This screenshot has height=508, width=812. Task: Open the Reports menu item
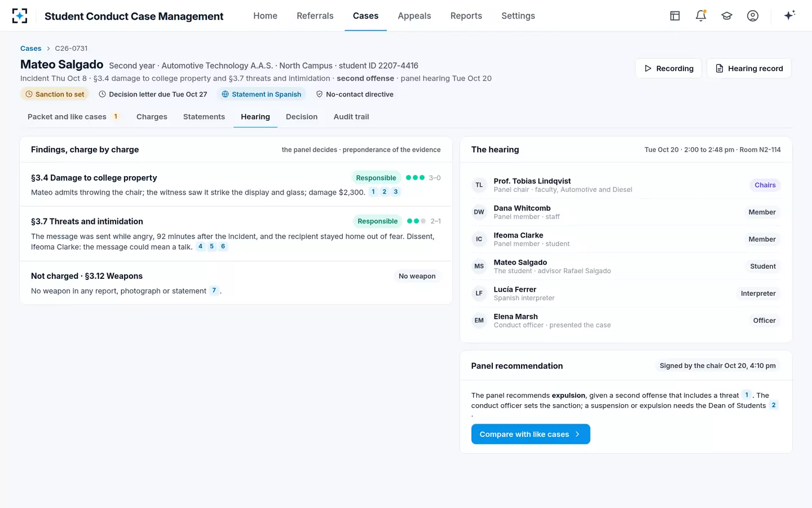466,16
